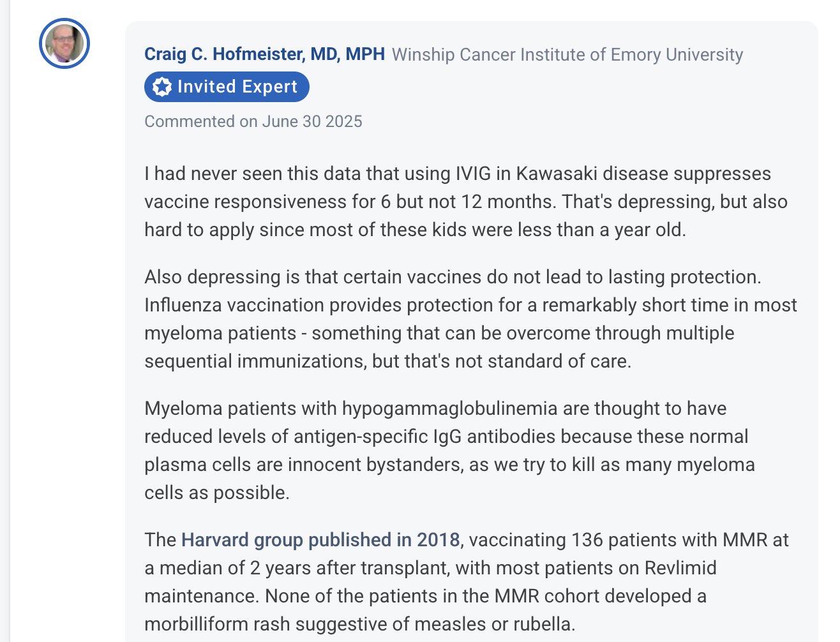Select the Invited Expert badge label
Screen dimensions: 840x642
pyautogui.click(x=227, y=87)
